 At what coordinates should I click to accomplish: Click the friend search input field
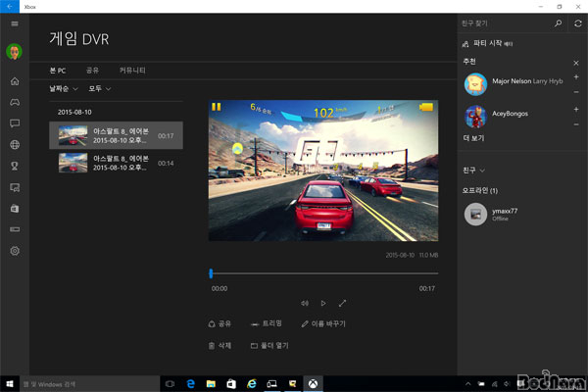point(505,24)
